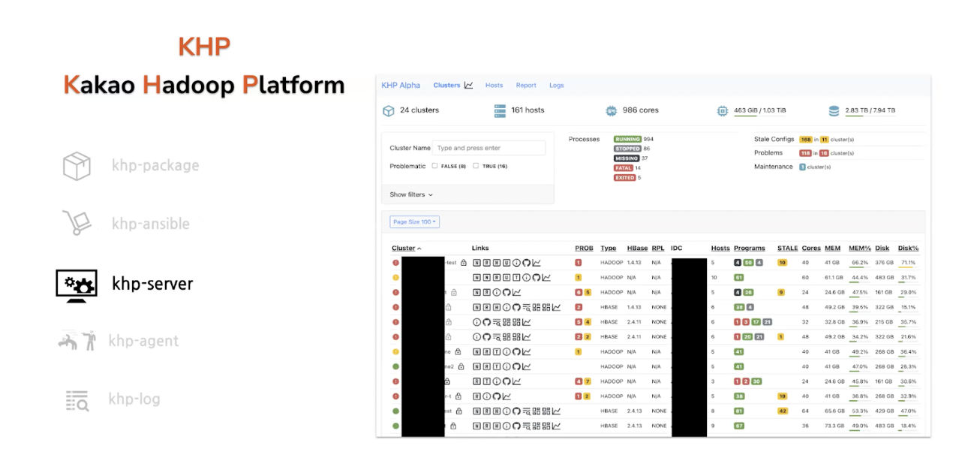This screenshot has width=980, height=470.
Task: Sort table by HBase column header
Action: (637, 249)
